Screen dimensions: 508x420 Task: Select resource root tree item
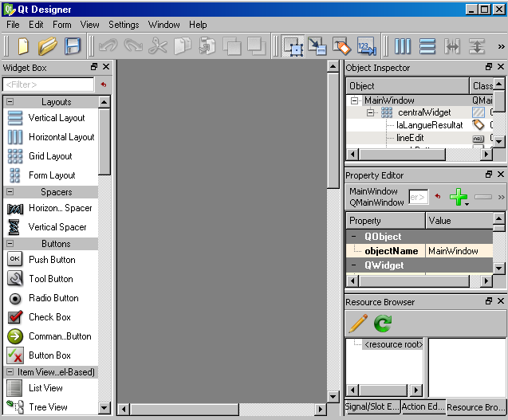394,344
